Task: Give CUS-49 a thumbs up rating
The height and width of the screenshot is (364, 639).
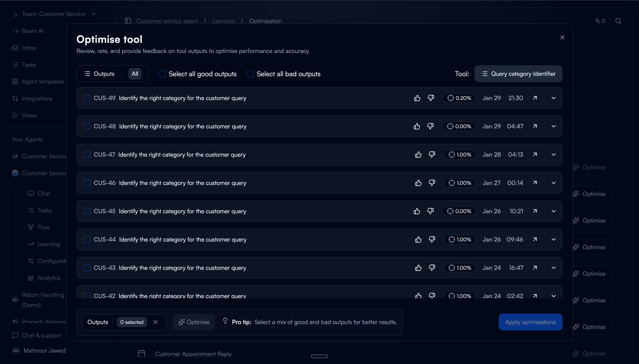Action: (x=417, y=98)
